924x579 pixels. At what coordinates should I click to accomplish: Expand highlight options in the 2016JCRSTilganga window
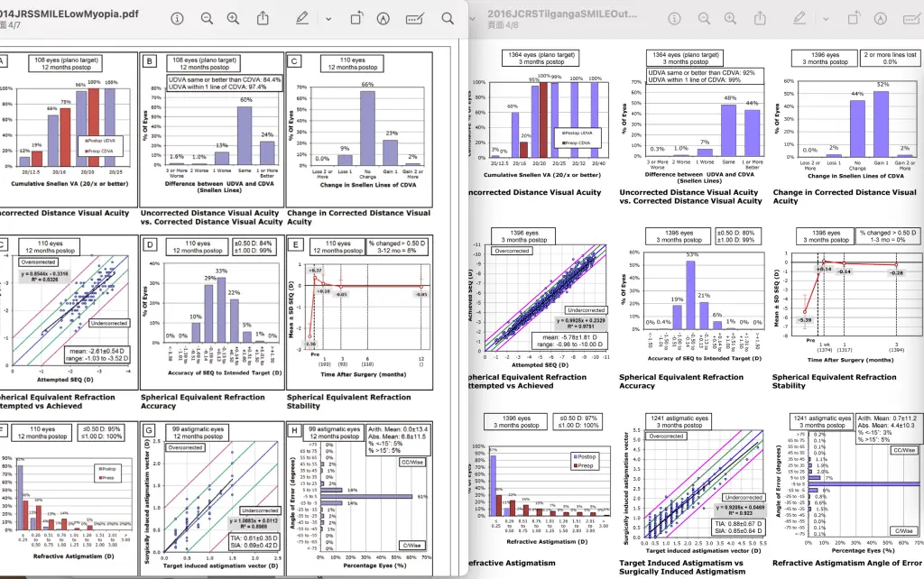point(826,19)
